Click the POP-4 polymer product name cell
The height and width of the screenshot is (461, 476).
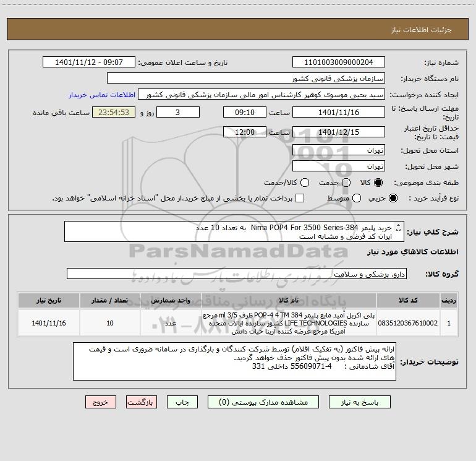tap(289, 323)
